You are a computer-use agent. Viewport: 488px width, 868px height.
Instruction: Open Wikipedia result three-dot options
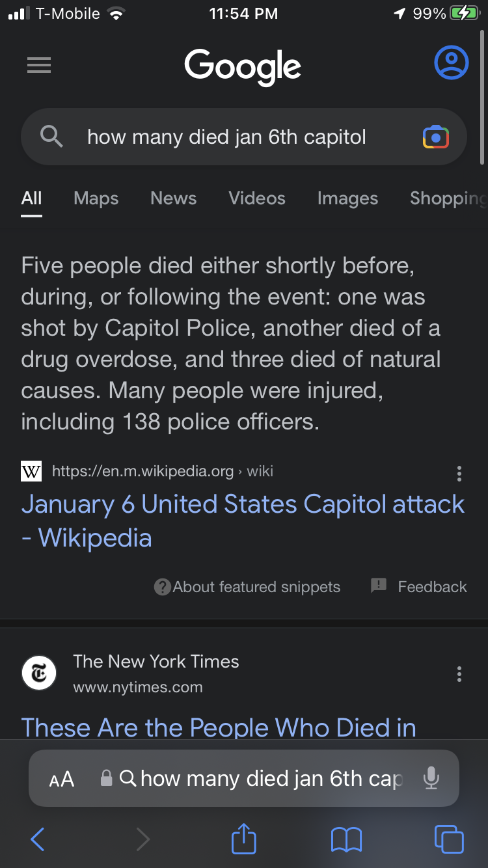click(x=459, y=473)
